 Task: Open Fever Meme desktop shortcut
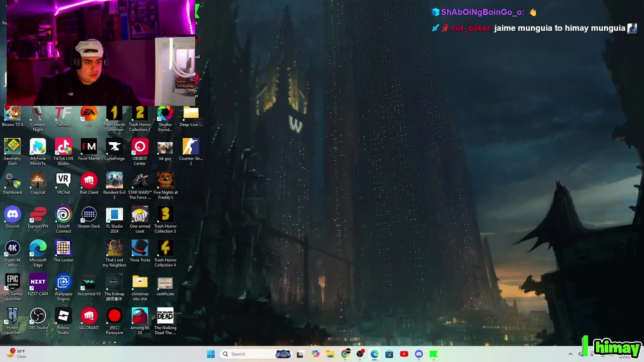tap(89, 150)
